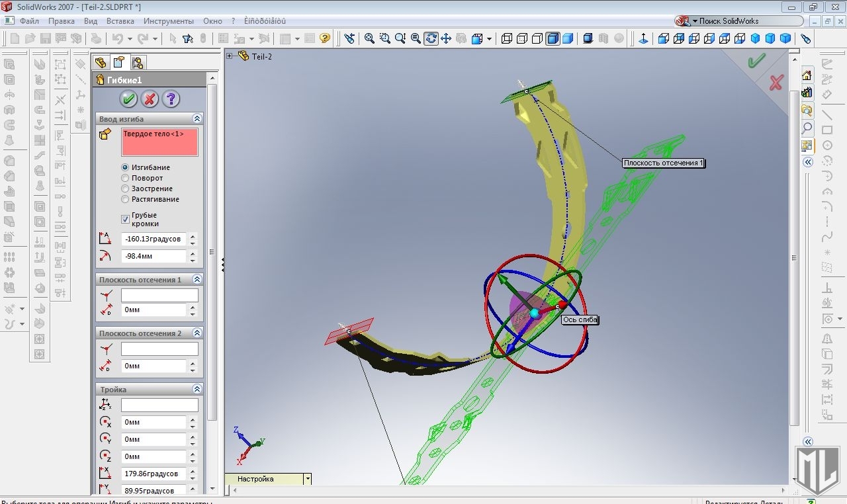Switch to Wireframe display style
Screen dimensions: 847x504
pyautogui.click(x=507, y=38)
